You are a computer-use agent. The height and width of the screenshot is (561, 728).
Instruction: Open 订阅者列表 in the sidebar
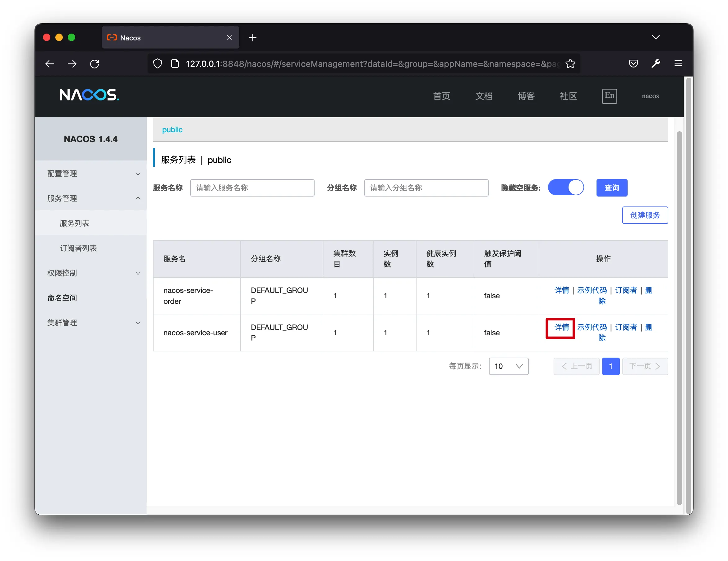[91, 248]
